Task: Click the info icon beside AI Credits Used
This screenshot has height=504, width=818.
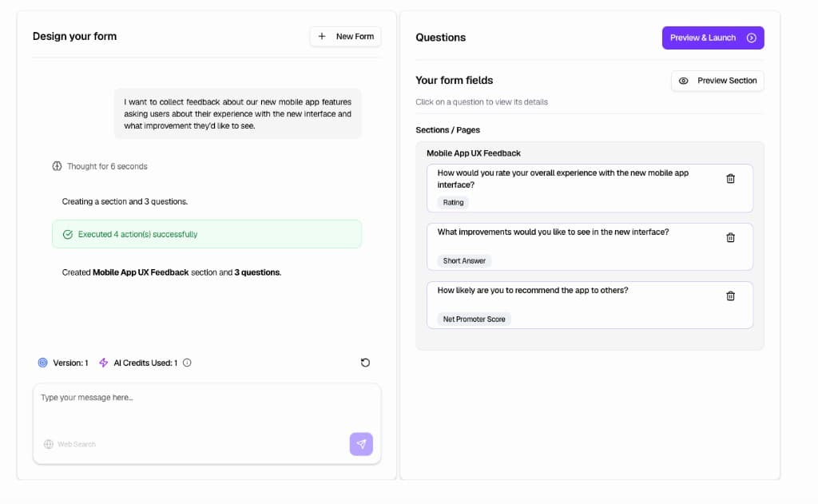Action: (x=186, y=363)
